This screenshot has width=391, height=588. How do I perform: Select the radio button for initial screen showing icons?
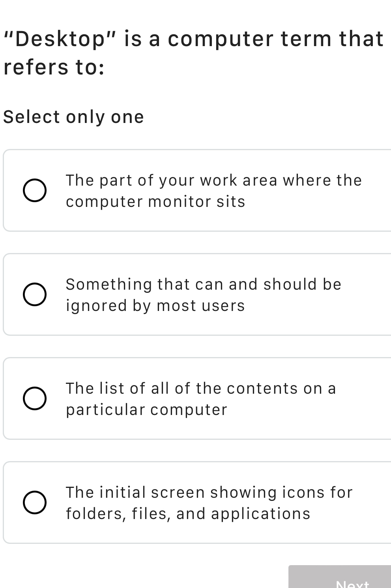35,503
